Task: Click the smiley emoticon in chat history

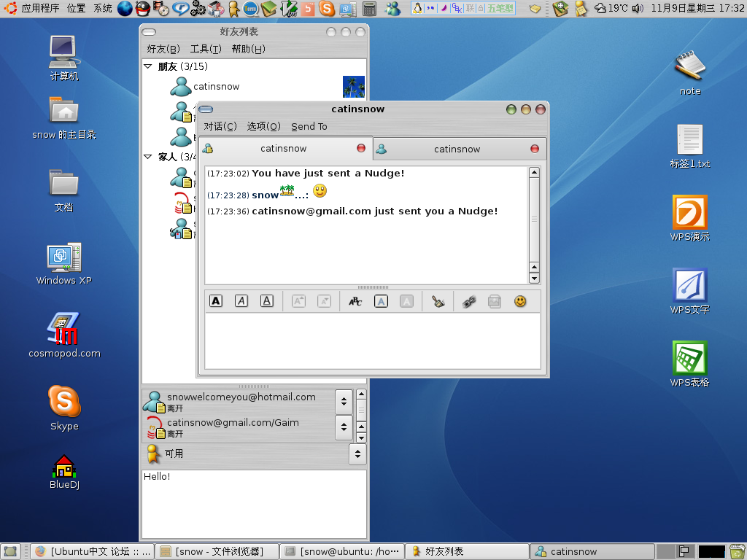Action: (320, 191)
